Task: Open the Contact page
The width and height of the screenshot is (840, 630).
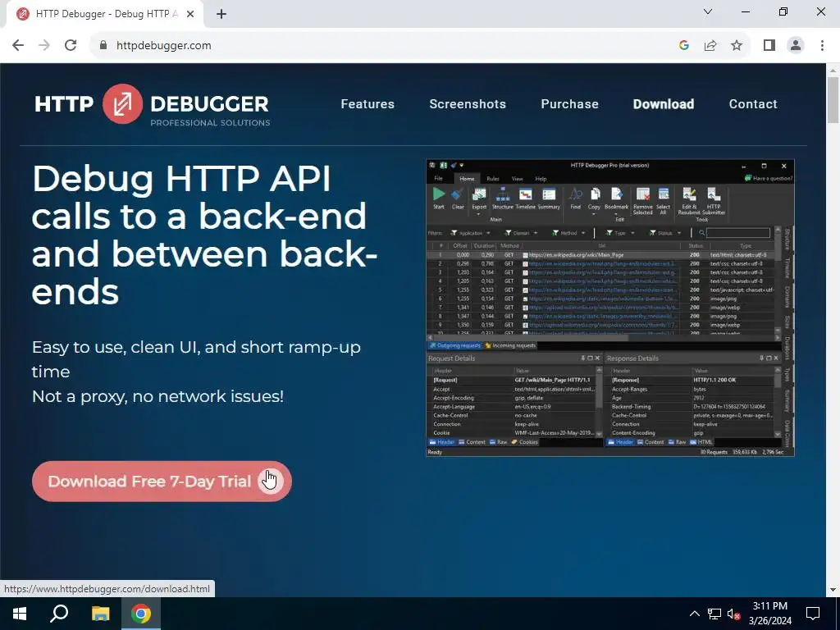Action: [753, 104]
